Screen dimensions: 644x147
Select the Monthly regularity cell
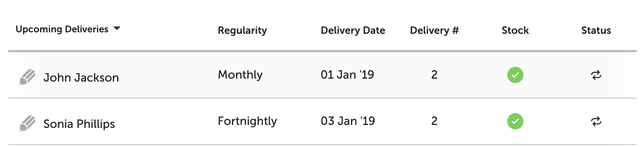point(240,75)
